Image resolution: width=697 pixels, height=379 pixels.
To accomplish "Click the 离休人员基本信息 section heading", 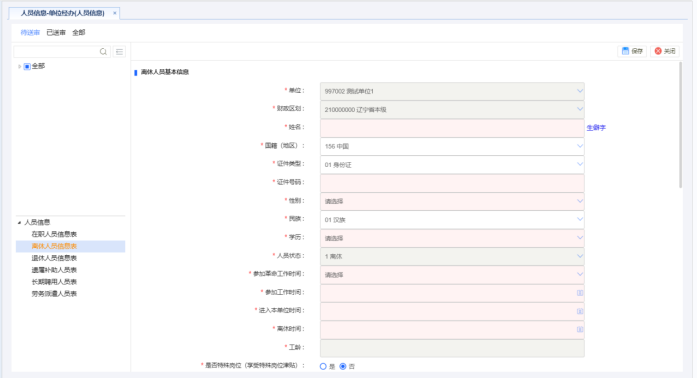I will (x=165, y=72).
